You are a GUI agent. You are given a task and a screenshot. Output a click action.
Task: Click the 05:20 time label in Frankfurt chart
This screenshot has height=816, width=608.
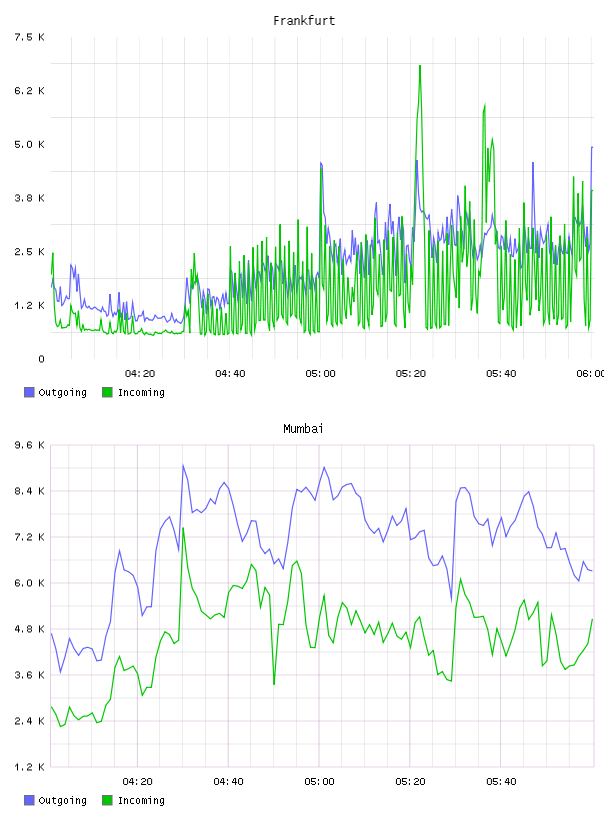[x=411, y=374]
